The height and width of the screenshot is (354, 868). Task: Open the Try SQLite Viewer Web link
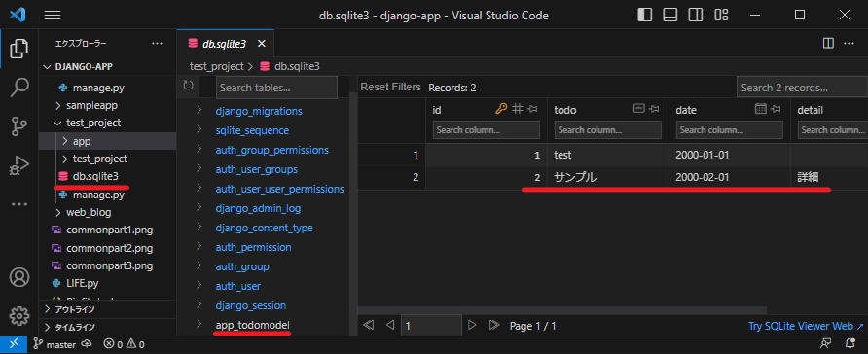coord(806,327)
